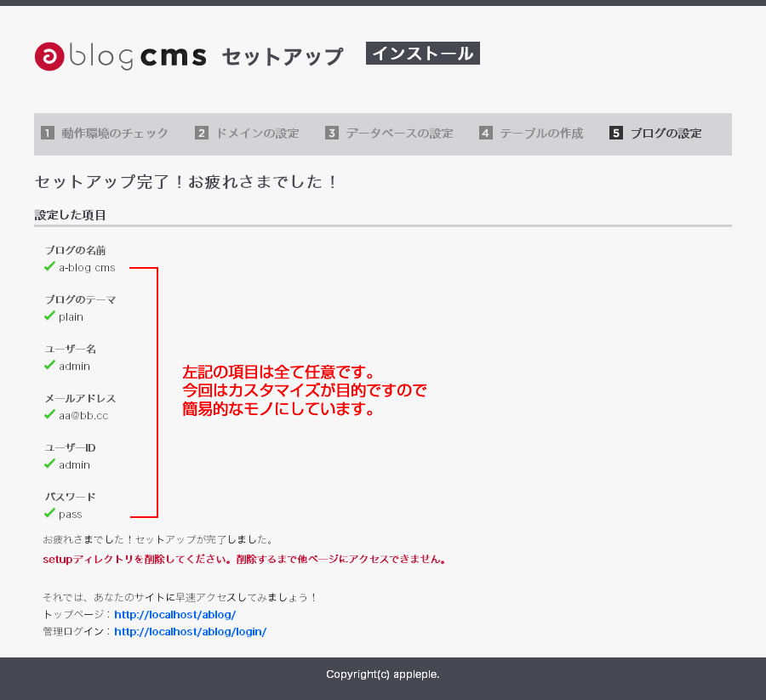The image size is (766, 700).
Task: Open the テーブルの作成 step
Action: point(541,134)
